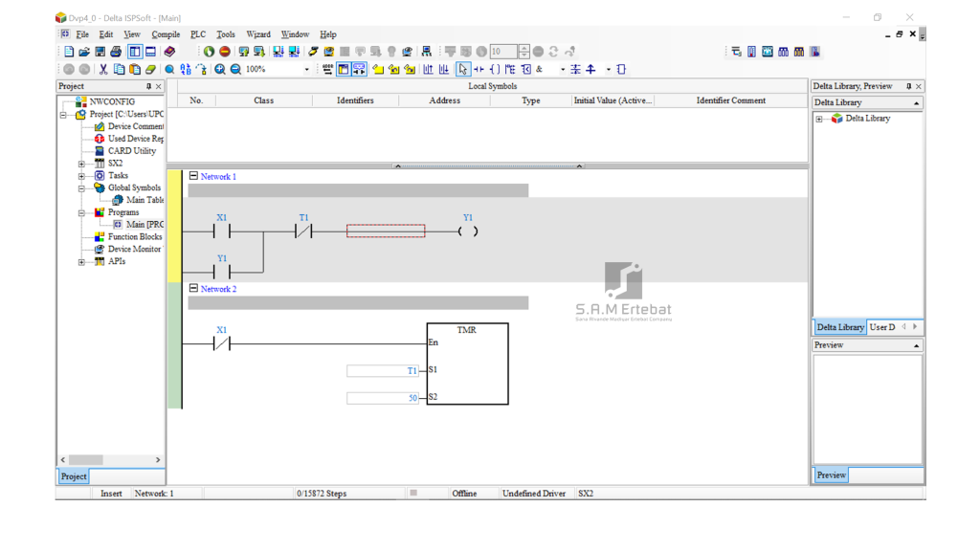Click the red Stop PLC icon
Viewport: 980px width, 551px height.
click(x=225, y=52)
